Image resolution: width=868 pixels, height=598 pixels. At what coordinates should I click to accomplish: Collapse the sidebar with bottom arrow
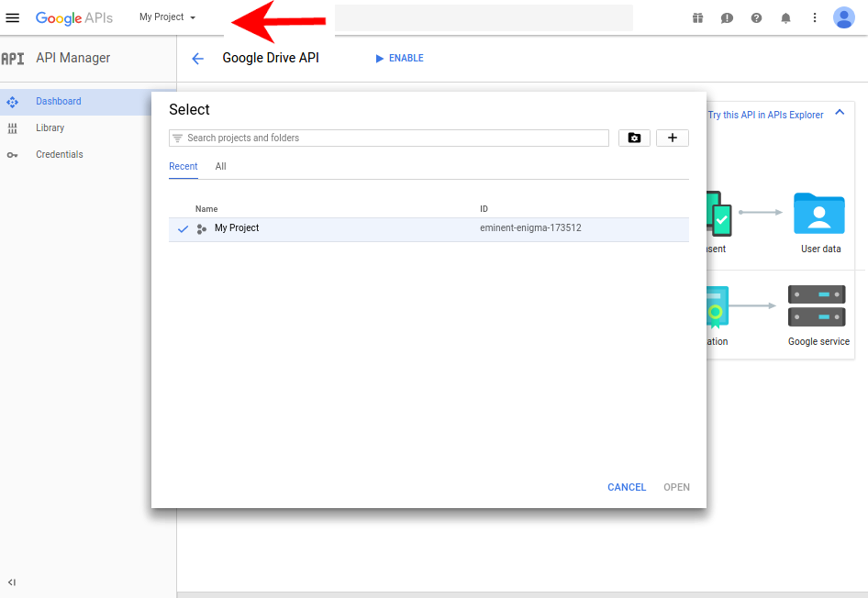click(x=12, y=582)
